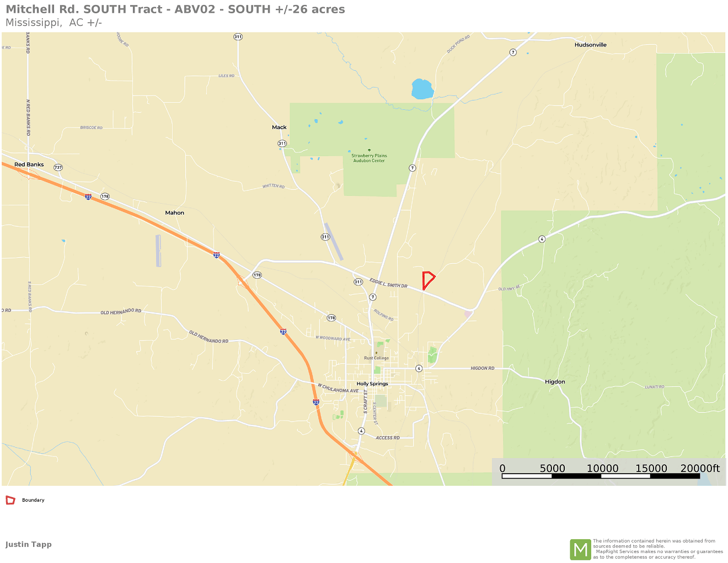Click the Route 7 shield near Hudsonville
The height and width of the screenshot is (563, 728).
[513, 52]
